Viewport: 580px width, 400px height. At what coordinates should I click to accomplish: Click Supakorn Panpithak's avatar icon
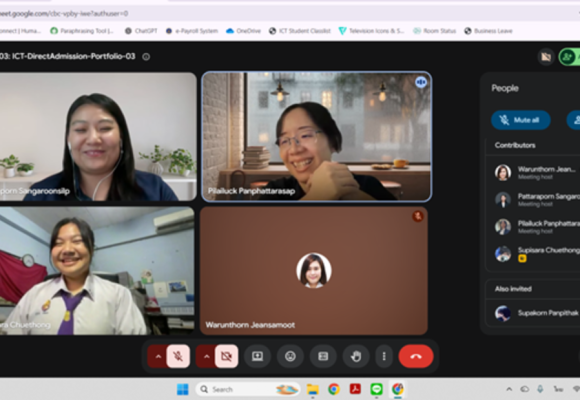click(x=503, y=313)
